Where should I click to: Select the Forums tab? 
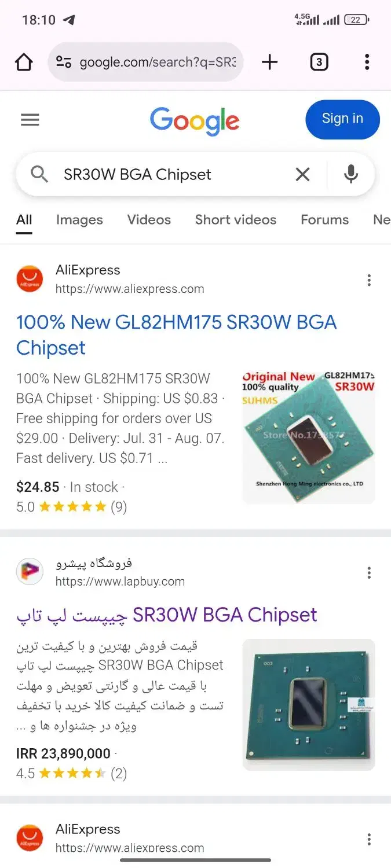click(324, 220)
